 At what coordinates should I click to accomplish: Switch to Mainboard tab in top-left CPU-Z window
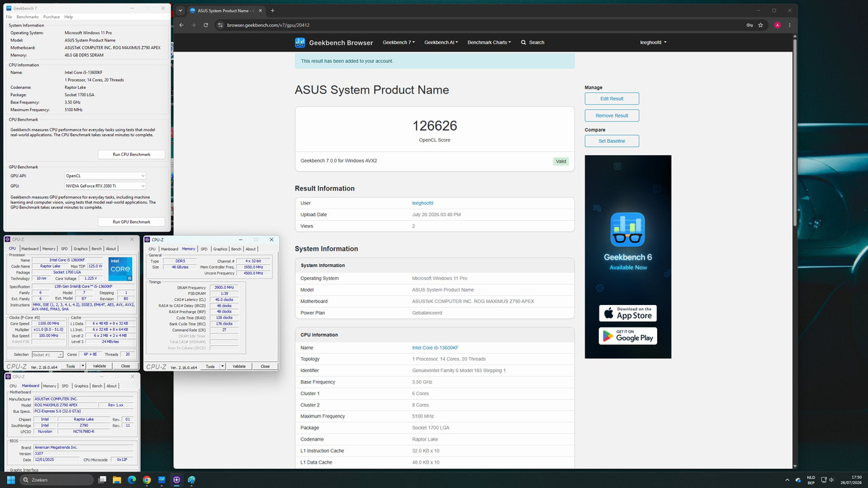click(30, 249)
